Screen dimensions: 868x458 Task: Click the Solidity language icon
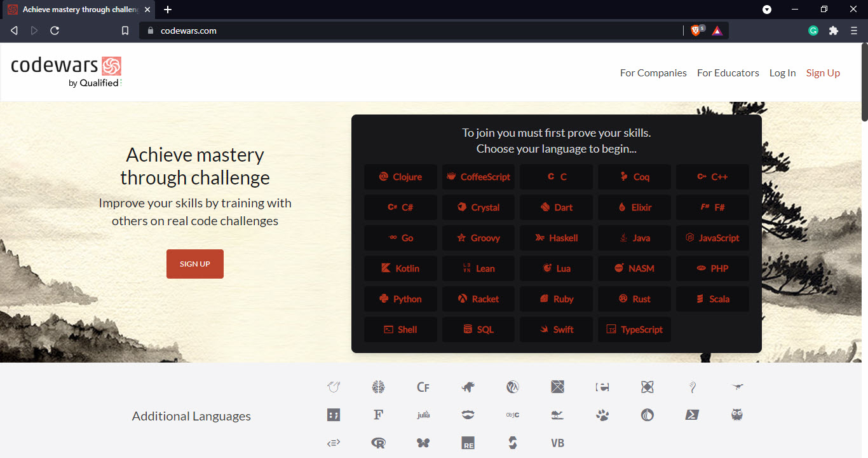click(513, 443)
